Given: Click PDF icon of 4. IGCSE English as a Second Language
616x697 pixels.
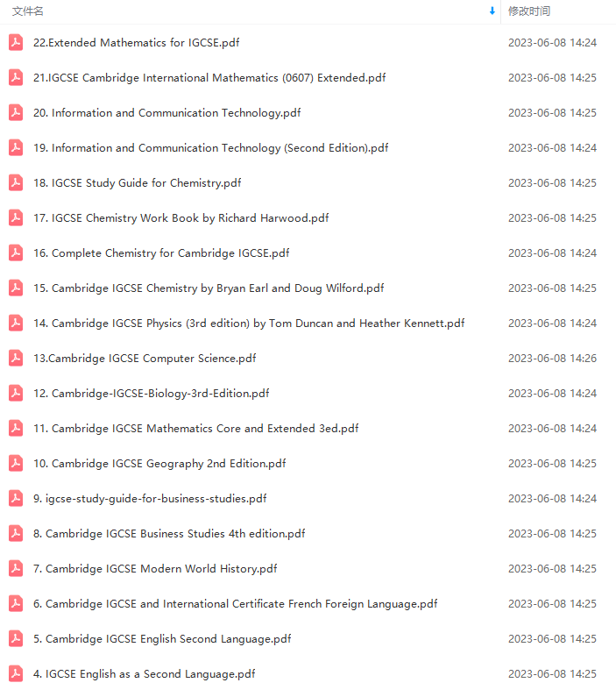Looking at the screenshot, I should click(x=16, y=674).
